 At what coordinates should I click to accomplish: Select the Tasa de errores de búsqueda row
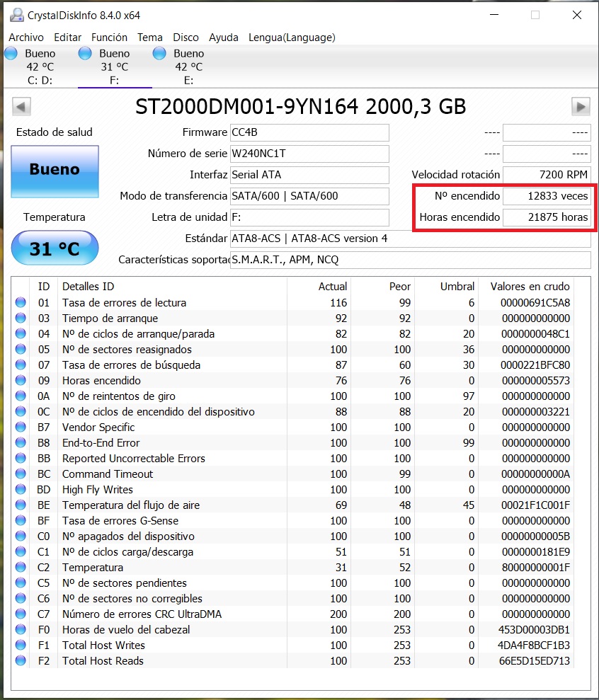click(292, 365)
